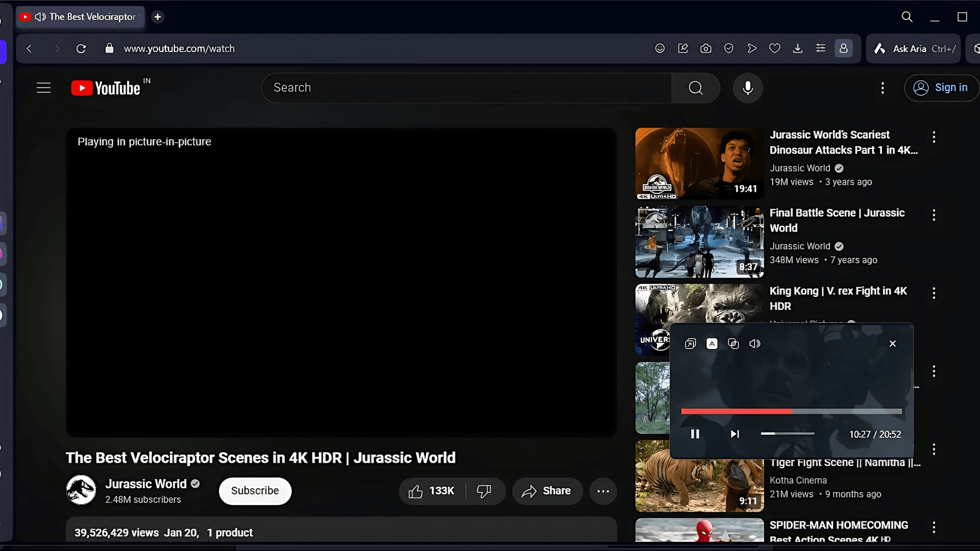Click the www.youtube.com/watch address field

pyautogui.click(x=179, y=48)
